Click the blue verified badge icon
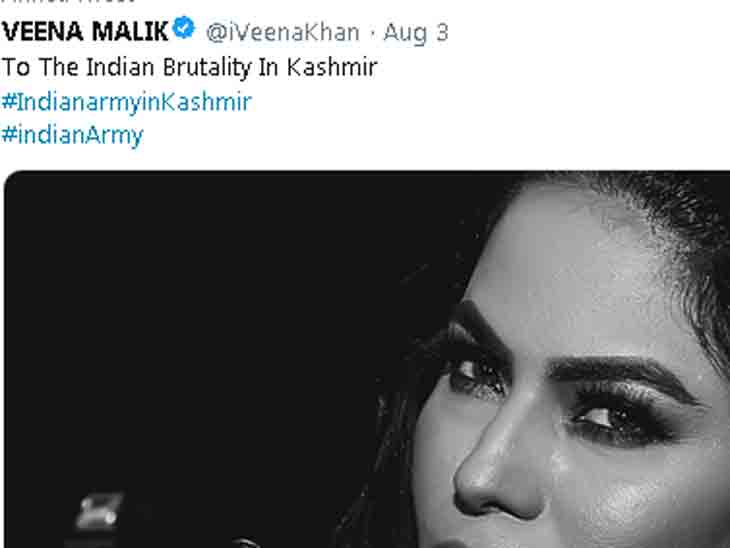Viewport: 730px width, 548px height. coord(183,27)
